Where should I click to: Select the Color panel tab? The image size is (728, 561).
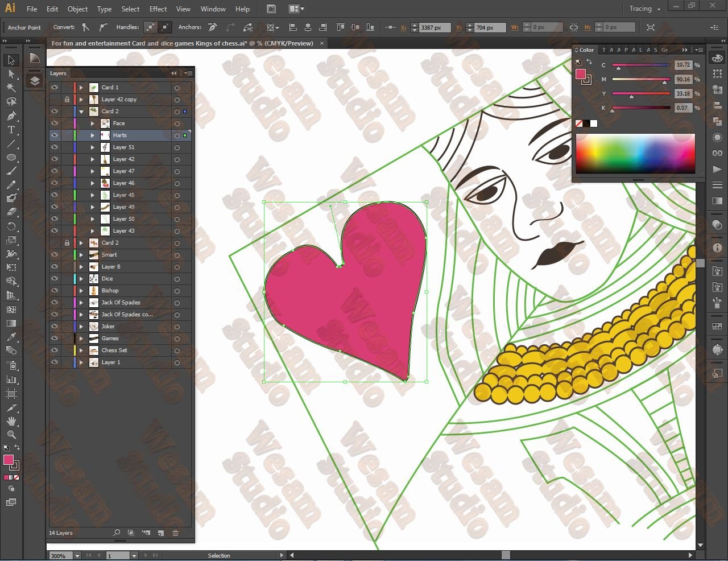point(586,50)
